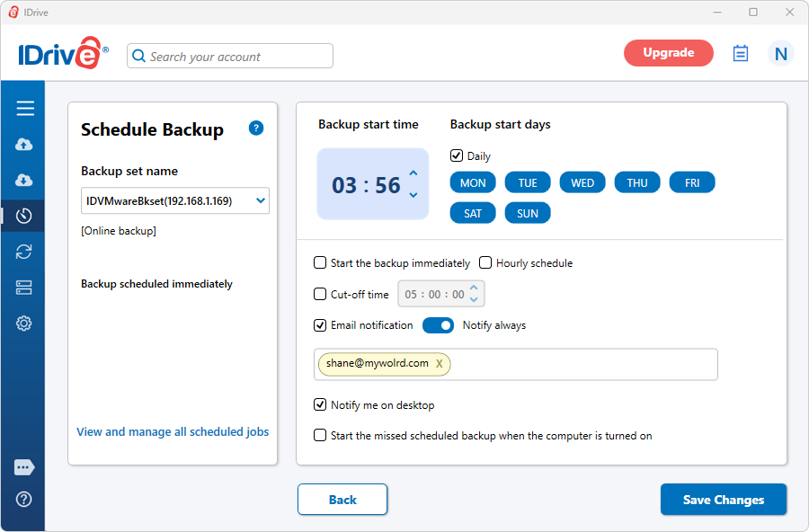Open View and manage all scheduled jobs
This screenshot has height=532, width=809.
click(173, 431)
